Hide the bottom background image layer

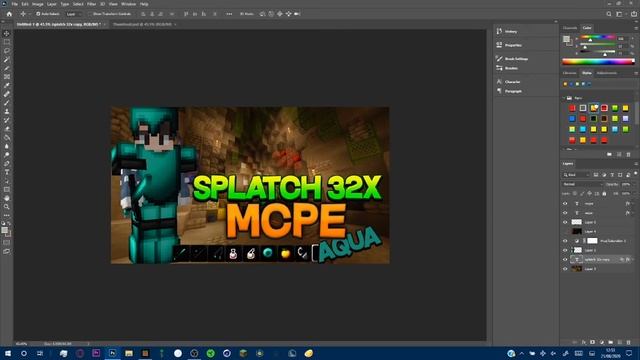pyautogui.click(x=565, y=269)
